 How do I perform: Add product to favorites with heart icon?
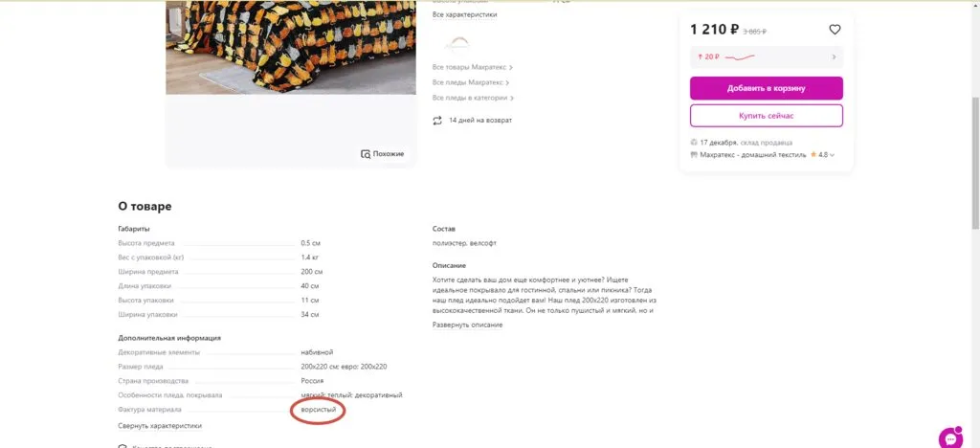835,30
